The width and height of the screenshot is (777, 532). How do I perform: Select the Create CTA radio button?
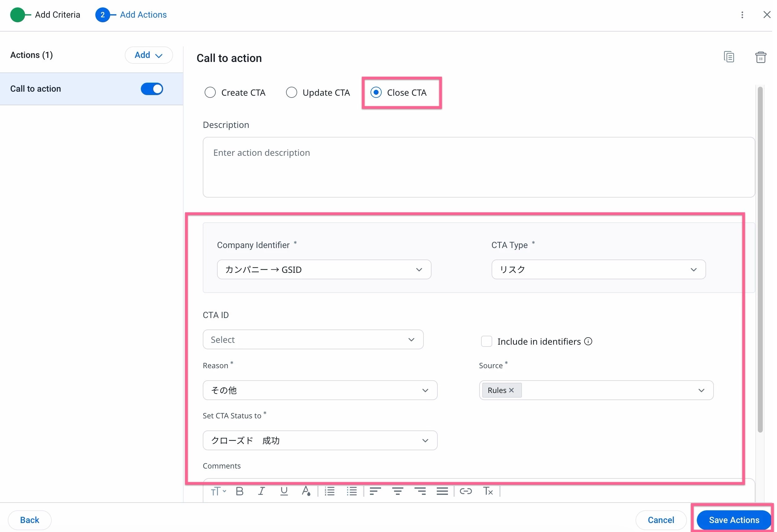[x=210, y=92]
